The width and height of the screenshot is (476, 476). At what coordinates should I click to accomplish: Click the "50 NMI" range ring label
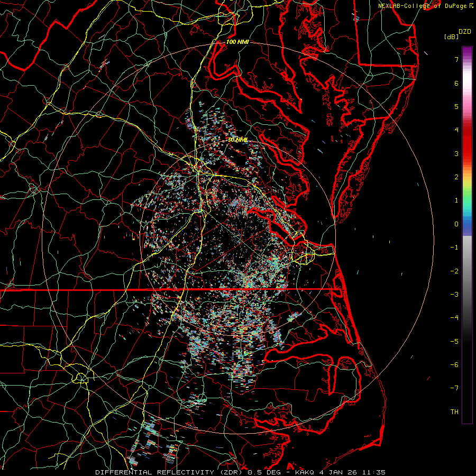pos(237,140)
